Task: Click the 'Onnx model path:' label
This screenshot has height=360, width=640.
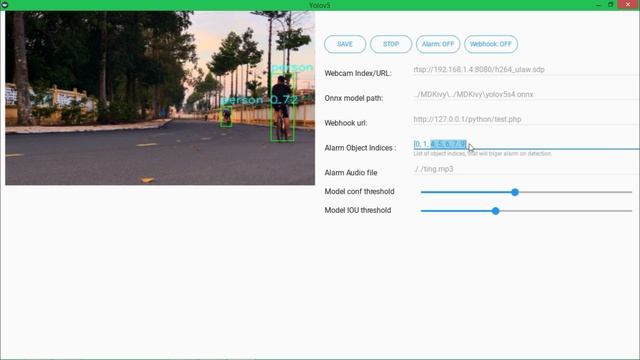Action: coord(353,98)
